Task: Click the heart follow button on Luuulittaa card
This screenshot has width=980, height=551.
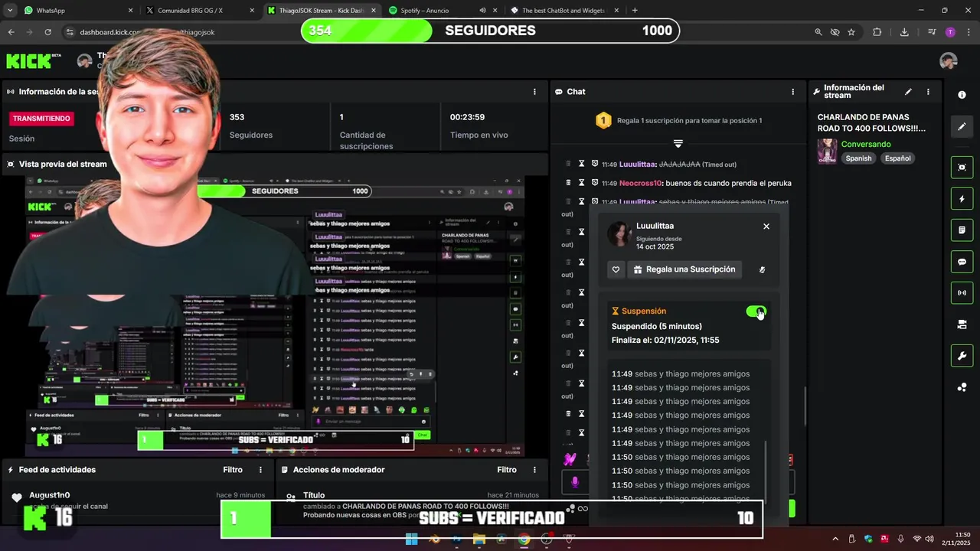Action: [616, 269]
